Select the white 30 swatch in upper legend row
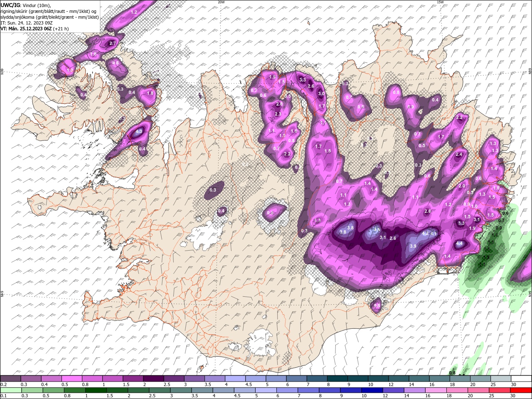This screenshot has width=532, height=399. 522,378
